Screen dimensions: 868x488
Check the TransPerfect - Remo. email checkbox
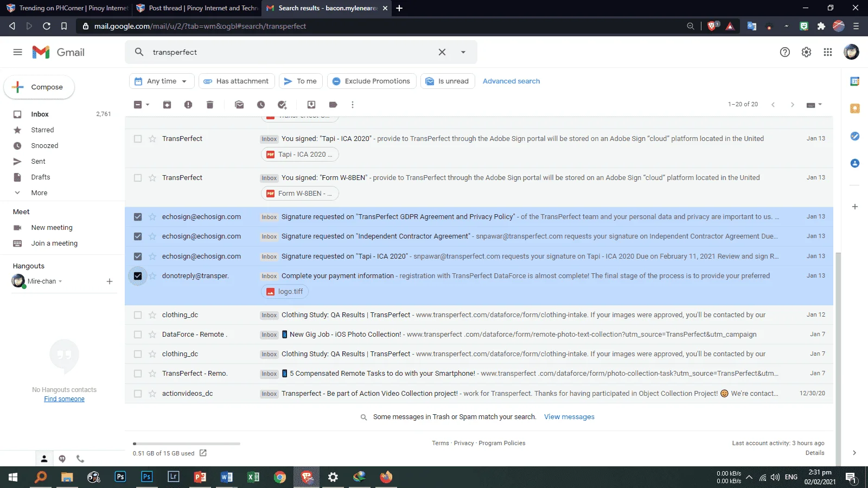coord(138,374)
